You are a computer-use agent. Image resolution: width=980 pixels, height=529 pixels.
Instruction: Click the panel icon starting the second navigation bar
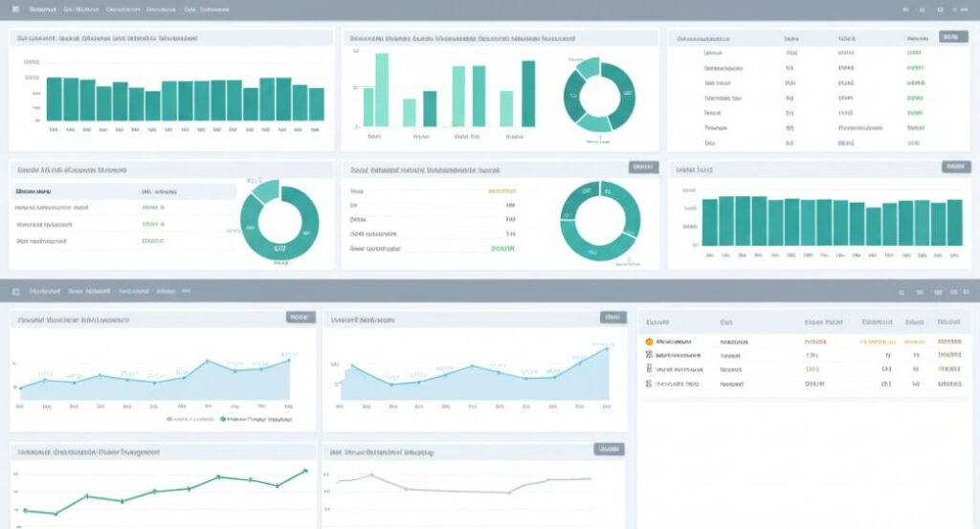click(x=16, y=291)
